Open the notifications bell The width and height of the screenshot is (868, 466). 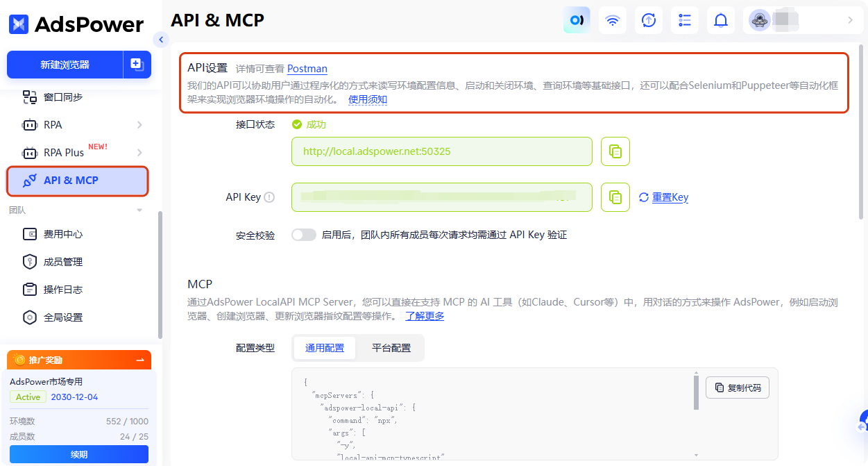(x=721, y=20)
